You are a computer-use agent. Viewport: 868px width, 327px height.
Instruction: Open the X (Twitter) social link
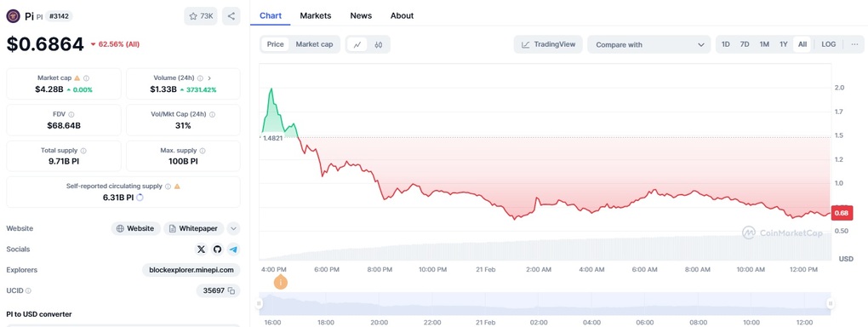click(x=201, y=250)
